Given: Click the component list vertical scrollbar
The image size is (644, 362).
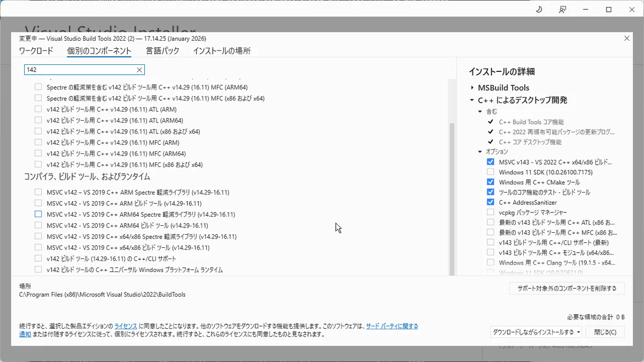Looking at the screenshot, I should [451, 198].
